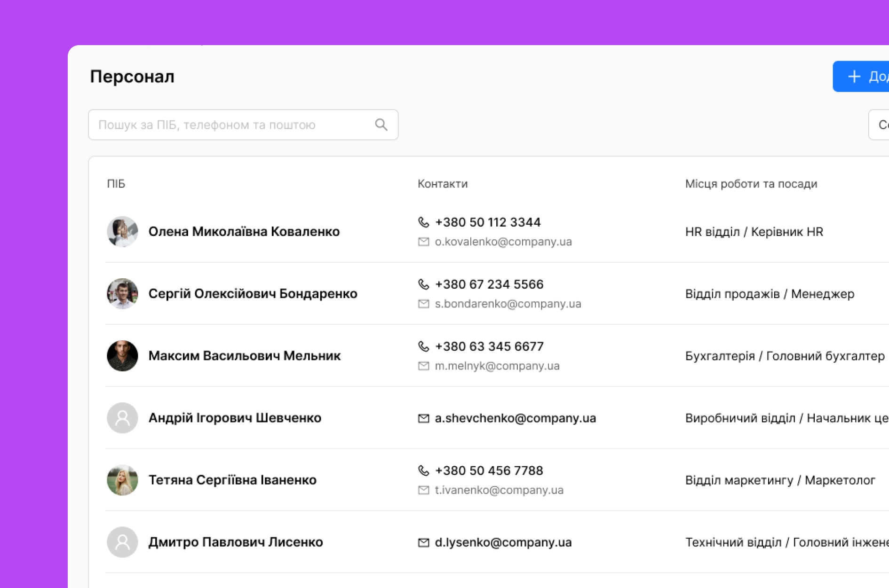
Task: Click email t.ivanenko@company.ua
Action: click(x=499, y=490)
